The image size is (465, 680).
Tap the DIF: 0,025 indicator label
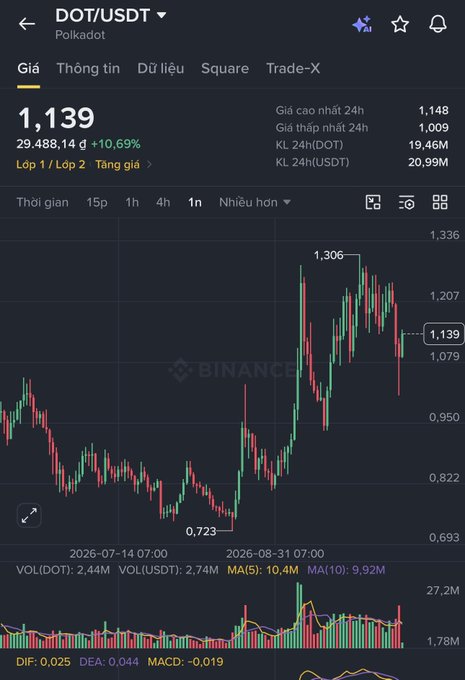click(x=43, y=662)
